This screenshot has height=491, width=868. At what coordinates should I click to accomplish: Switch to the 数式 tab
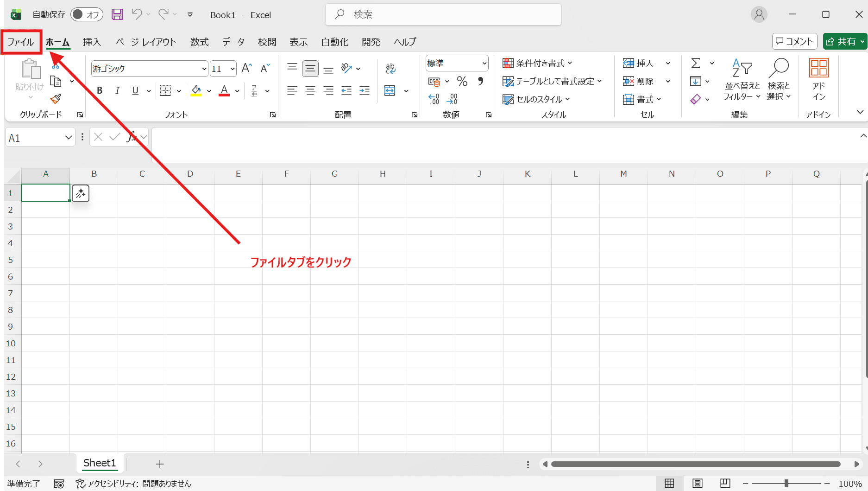pos(199,42)
